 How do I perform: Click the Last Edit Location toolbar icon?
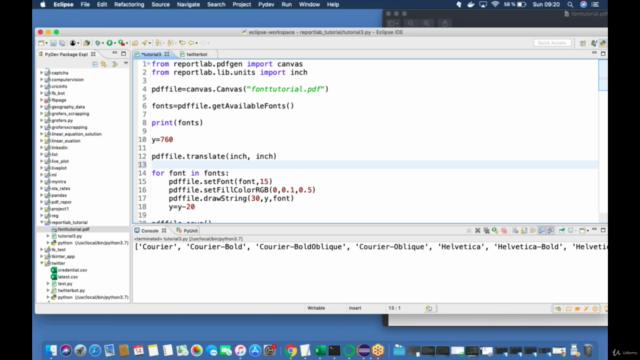[x=182, y=43]
